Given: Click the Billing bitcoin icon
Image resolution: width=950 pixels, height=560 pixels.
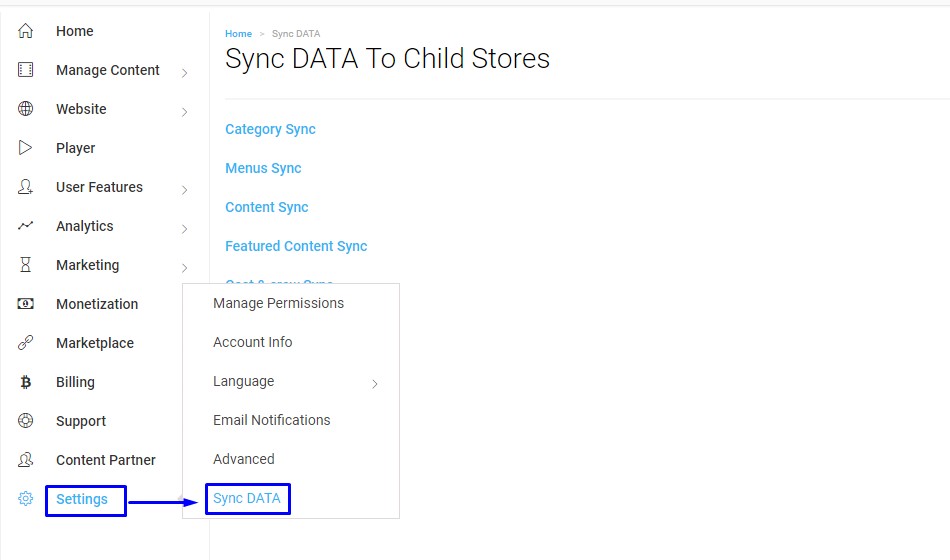Looking at the screenshot, I should coord(26,382).
